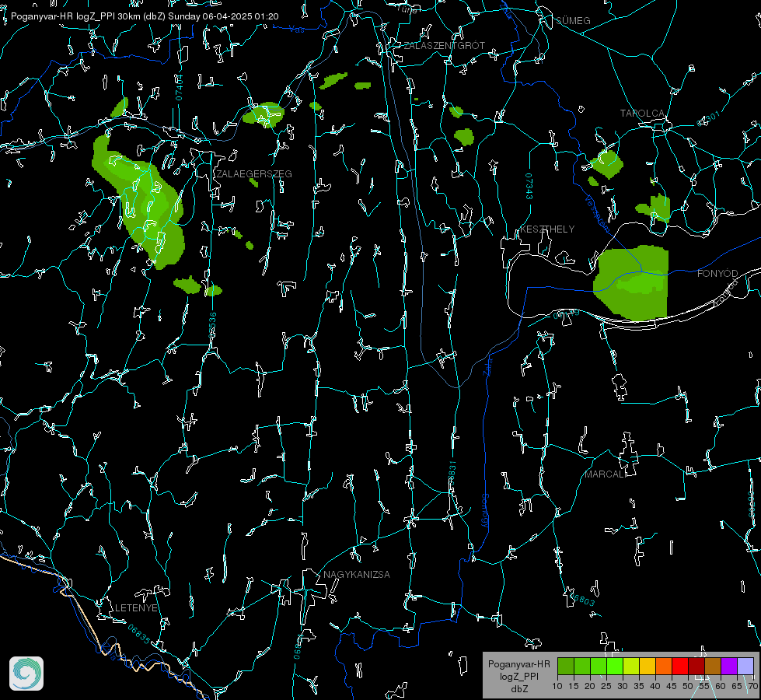Select the purple 60-65 dBZ swatch
Screen dimensions: 761x700
click(729, 666)
